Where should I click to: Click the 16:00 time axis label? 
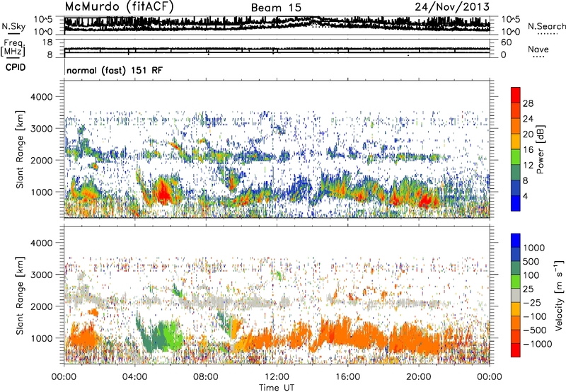click(x=347, y=377)
